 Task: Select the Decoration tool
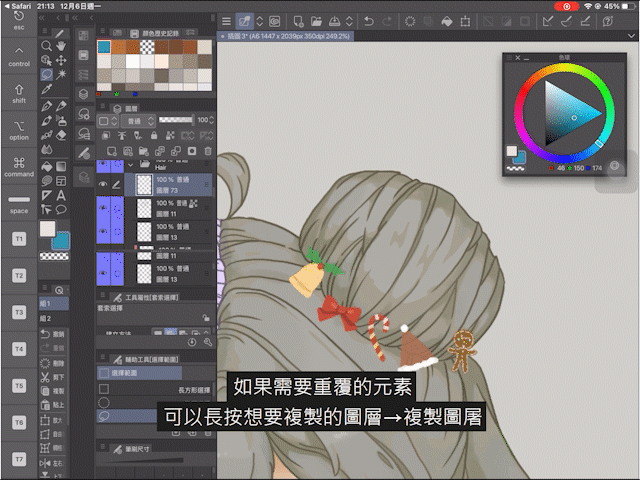tap(47, 135)
